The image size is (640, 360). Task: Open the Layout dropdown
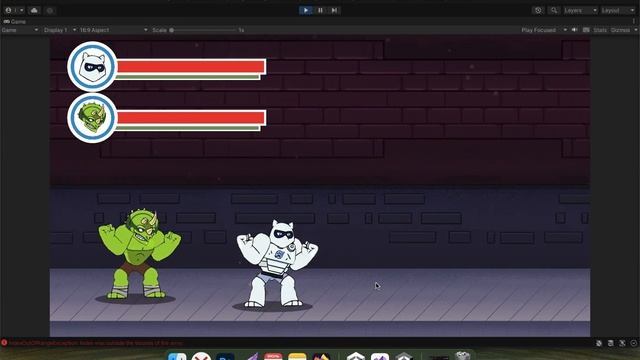tap(618, 10)
